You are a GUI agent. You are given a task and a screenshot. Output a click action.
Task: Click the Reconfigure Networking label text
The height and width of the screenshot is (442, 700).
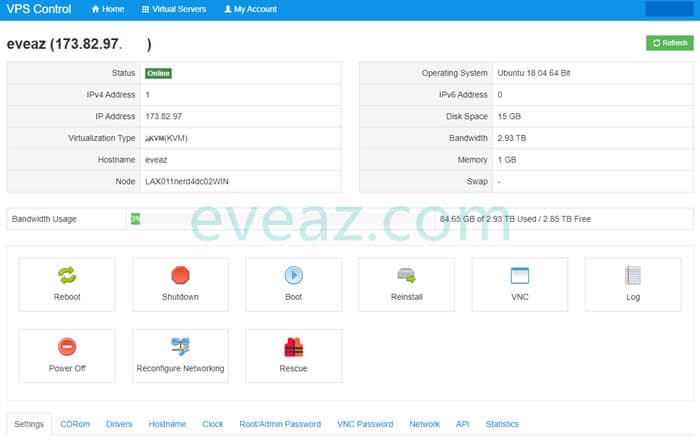(180, 368)
